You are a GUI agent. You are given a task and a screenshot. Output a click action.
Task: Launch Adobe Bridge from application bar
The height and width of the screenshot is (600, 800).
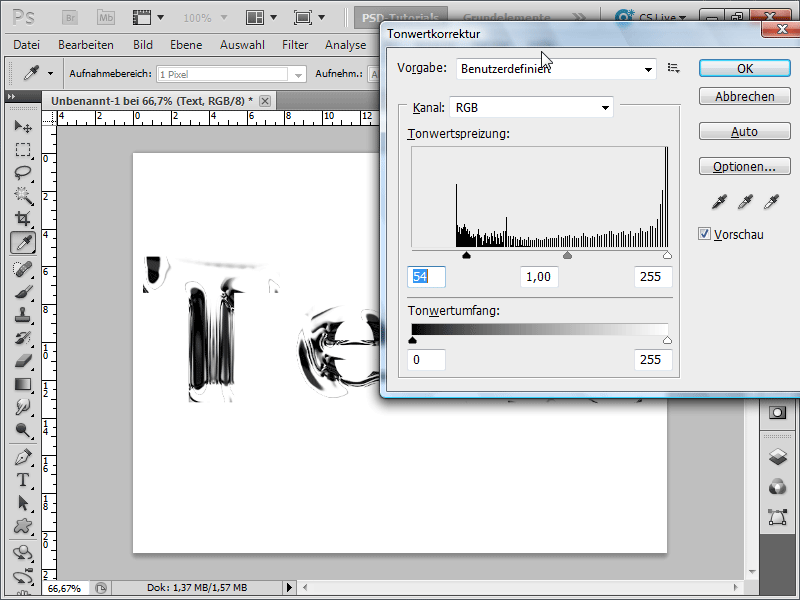point(70,18)
